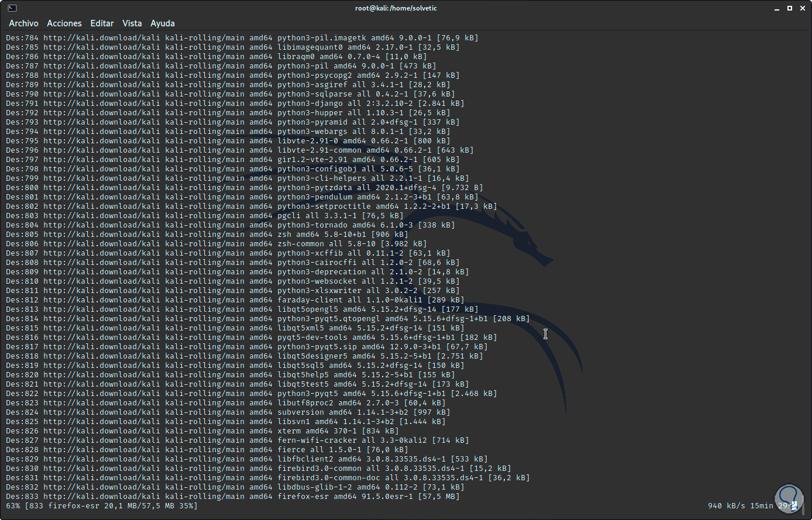812x520 pixels.
Task: Select the libqt5sql5 line
Action: coord(235,365)
